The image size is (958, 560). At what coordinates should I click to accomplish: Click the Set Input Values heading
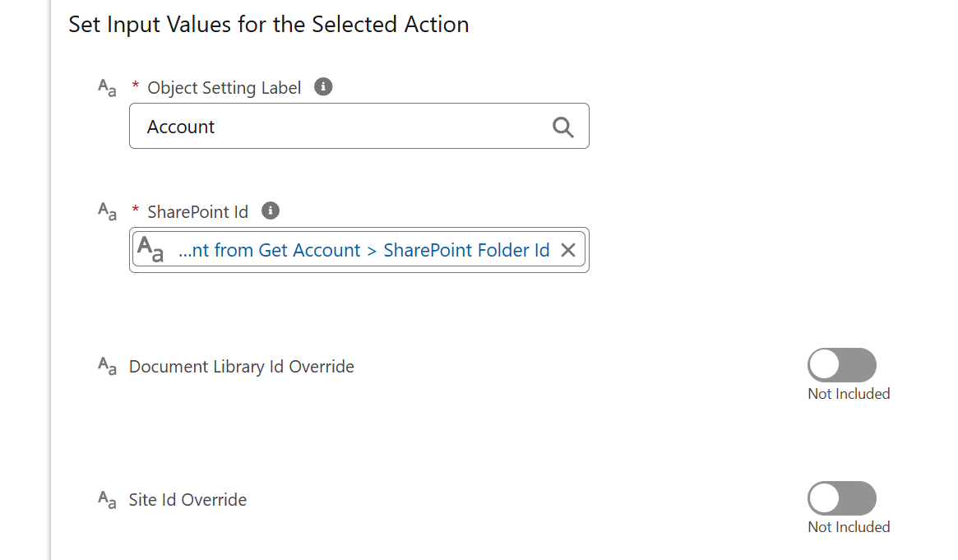(269, 25)
